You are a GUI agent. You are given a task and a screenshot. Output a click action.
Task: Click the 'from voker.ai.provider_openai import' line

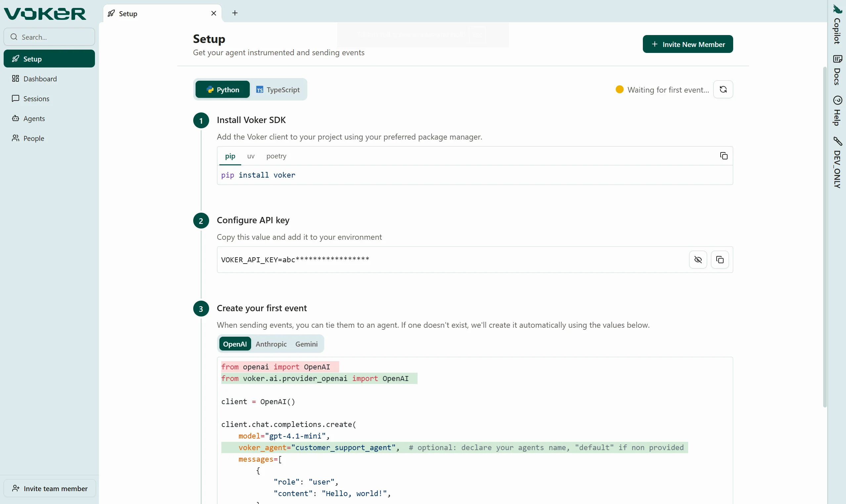pos(319,378)
